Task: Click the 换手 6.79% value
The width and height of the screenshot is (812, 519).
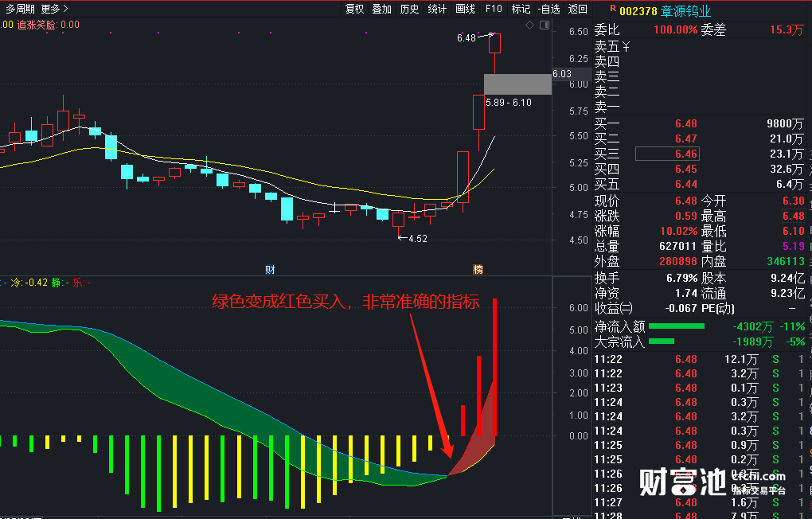Action: click(x=681, y=278)
